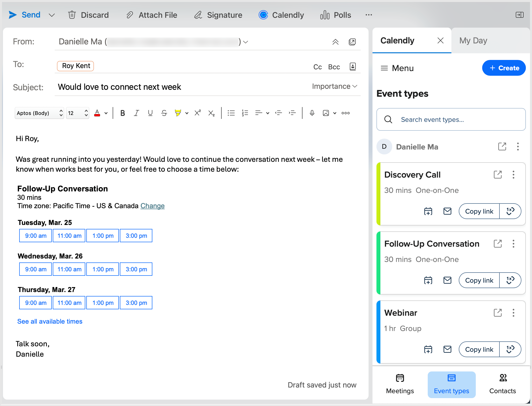
Task: Expand the Send options arrow
Action: tap(52, 15)
